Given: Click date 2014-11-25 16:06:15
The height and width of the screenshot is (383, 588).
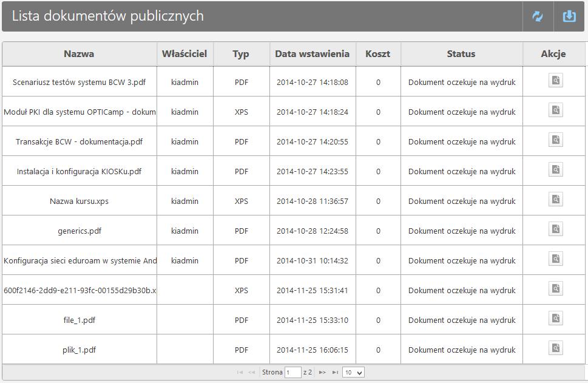Looking at the screenshot, I should click(x=313, y=350).
